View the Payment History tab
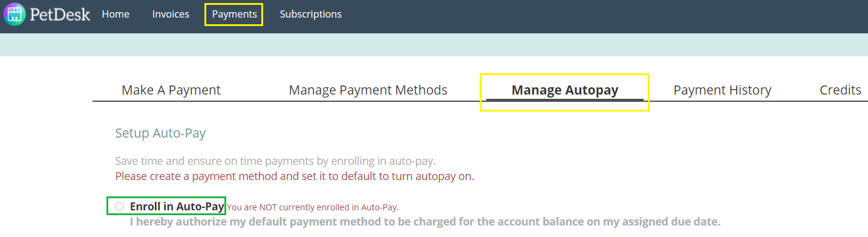 (722, 90)
